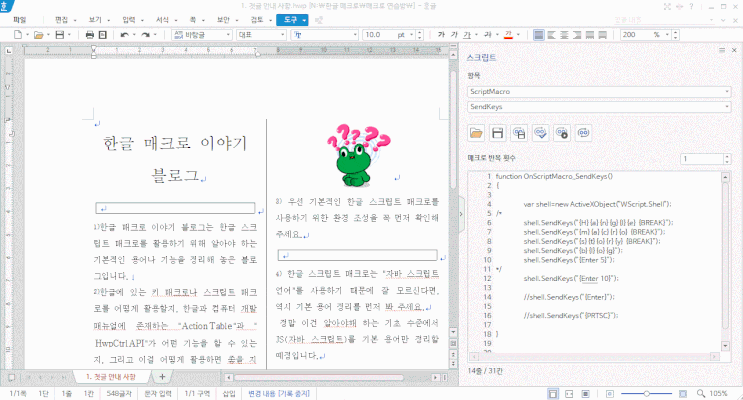Click document vertical scrollbar up arrow
This screenshot has height=400, width=743.
click(x=453, y=55)
